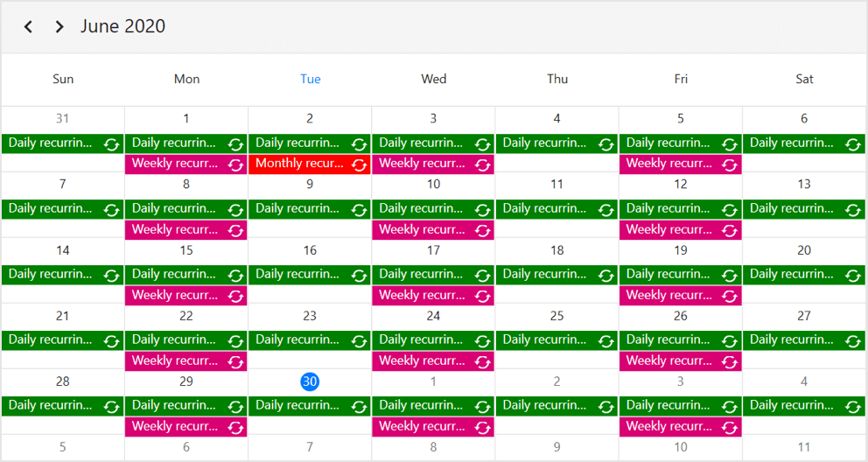Select July 9 in the last row
Viewport: 868px width, 462px height.
tap(557, 447)
